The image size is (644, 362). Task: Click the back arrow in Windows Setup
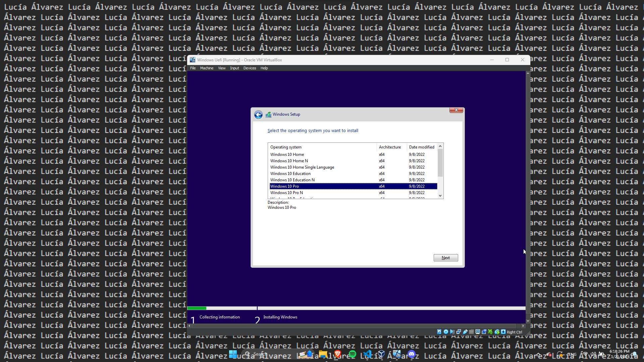pos(258,115)
